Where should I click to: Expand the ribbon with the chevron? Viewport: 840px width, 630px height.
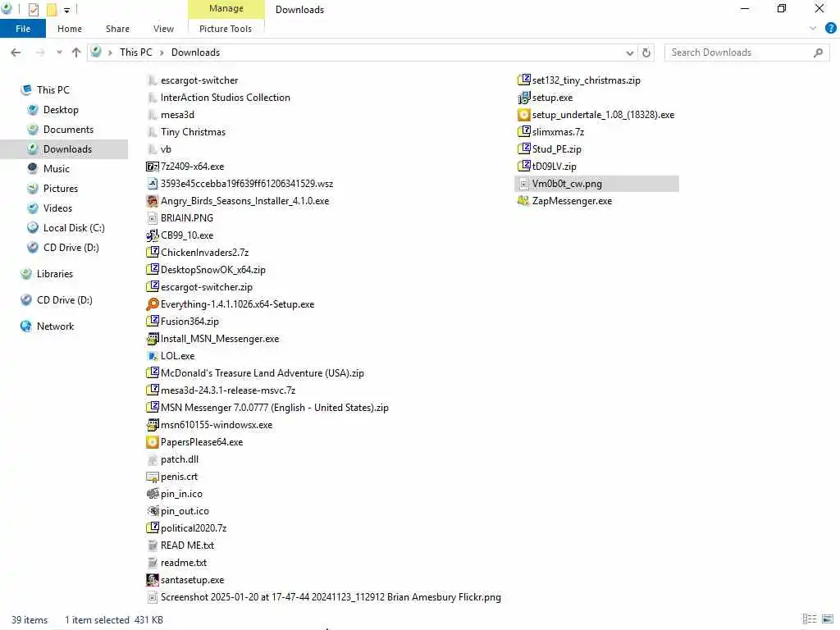812,29
